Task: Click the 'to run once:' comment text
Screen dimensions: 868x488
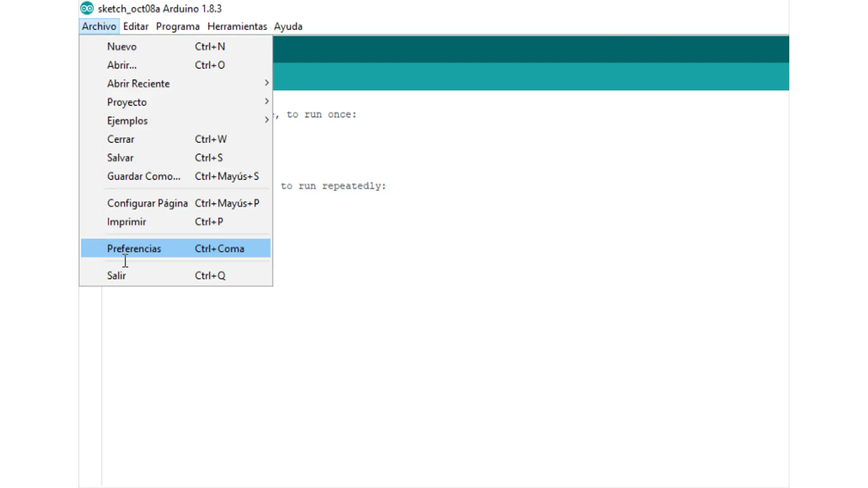Action: click(x=321, y=114)
